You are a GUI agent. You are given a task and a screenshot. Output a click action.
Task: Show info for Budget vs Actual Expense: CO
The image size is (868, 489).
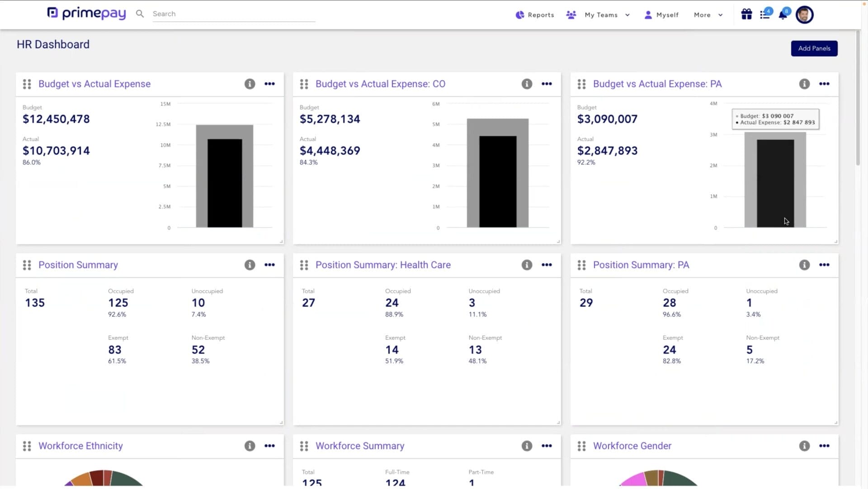point(527,84)
